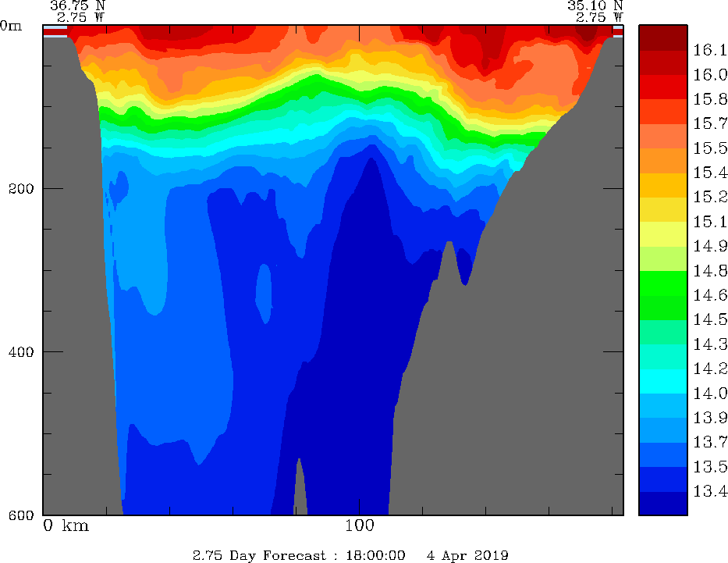
Task: Click the 0m depth axis label
Action: (11, 26)
